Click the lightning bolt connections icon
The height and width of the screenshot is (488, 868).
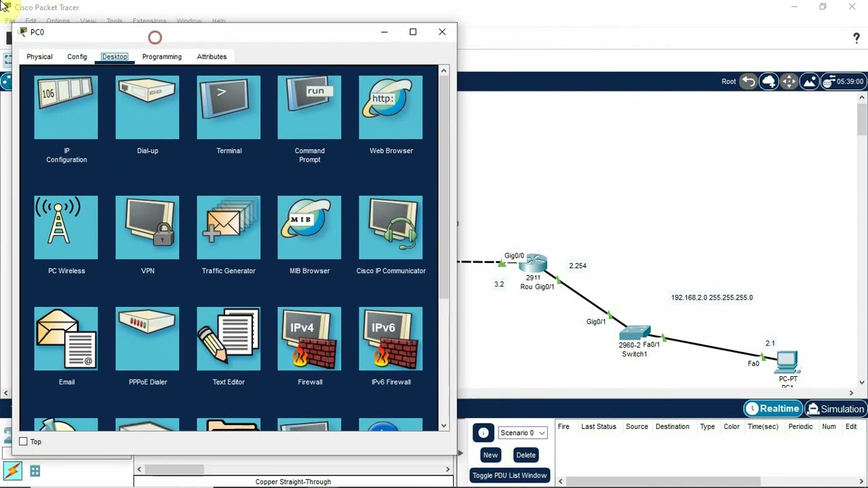[12, 470]
